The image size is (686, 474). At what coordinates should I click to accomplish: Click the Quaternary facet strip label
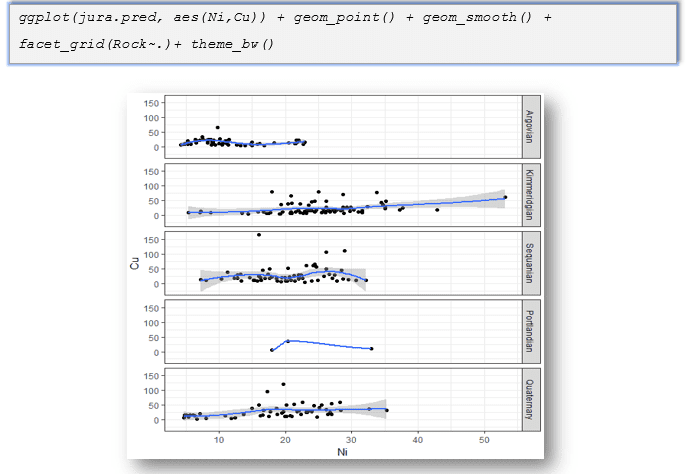click(529, 399)
